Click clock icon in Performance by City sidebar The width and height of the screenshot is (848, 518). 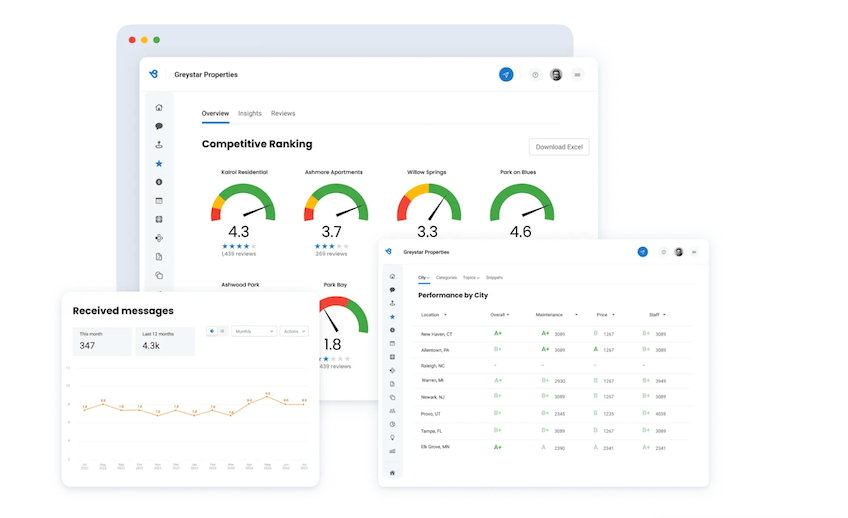tap(392, 424)
